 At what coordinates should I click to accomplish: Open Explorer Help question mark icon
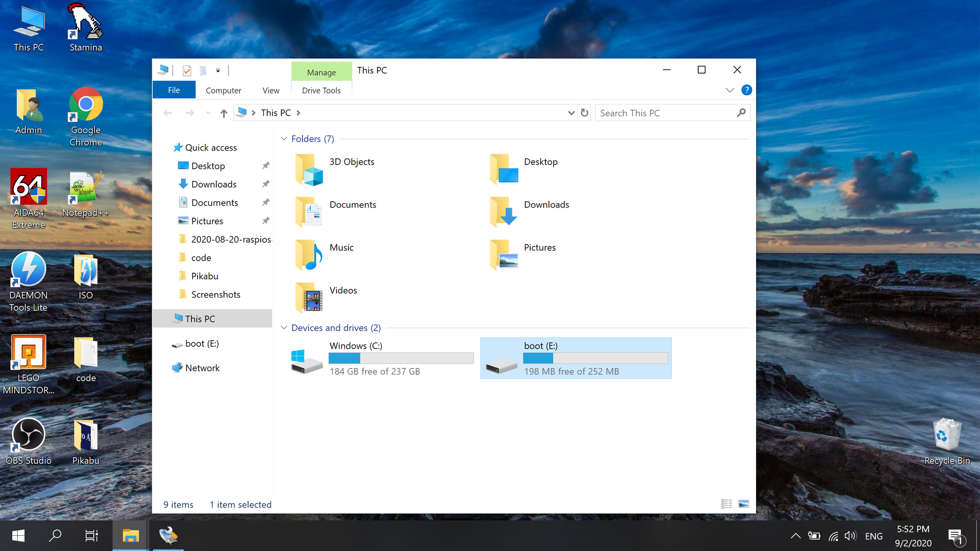(746, 90)
